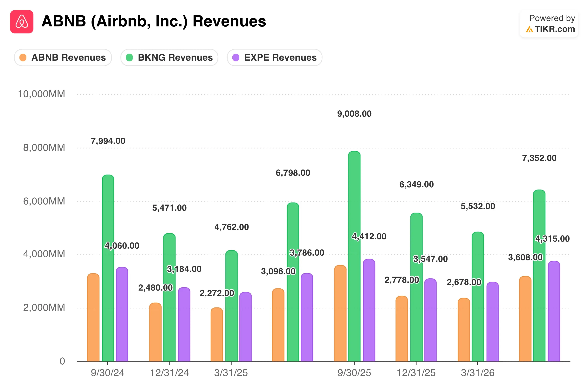588x392 pixels.
Task: Click the TIKR.com logo mark
Action: point(529,29)
